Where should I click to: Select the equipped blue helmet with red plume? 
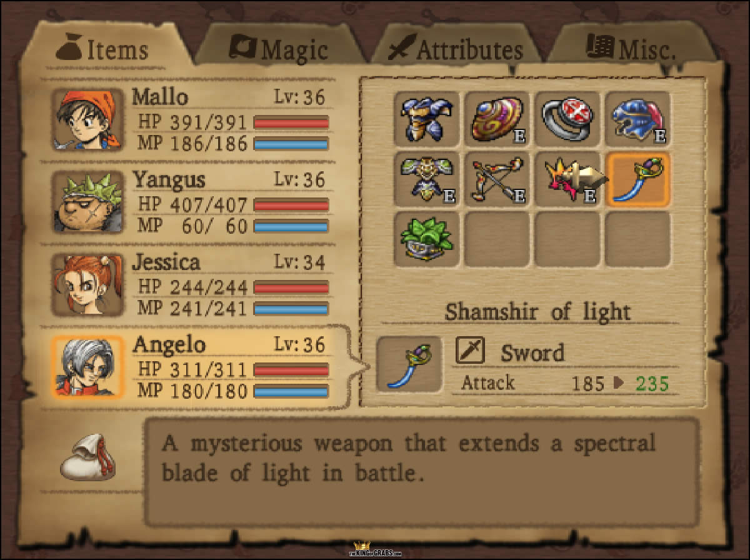tap(637, 119)
